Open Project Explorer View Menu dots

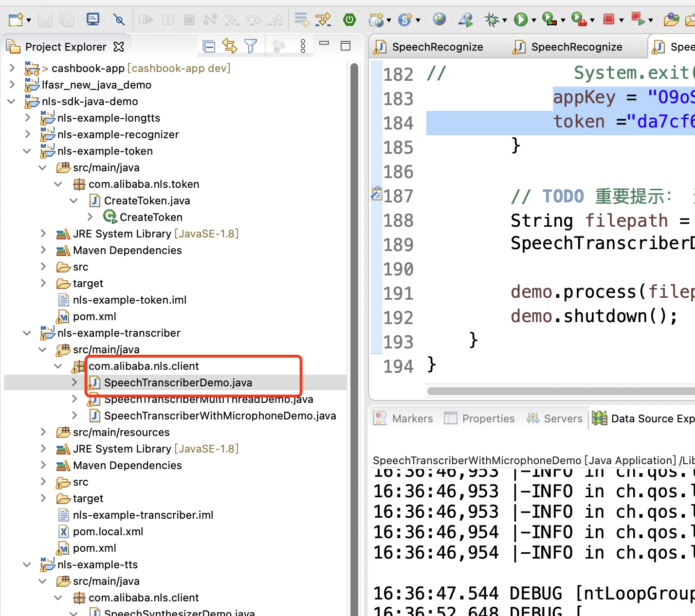(303, 46)
